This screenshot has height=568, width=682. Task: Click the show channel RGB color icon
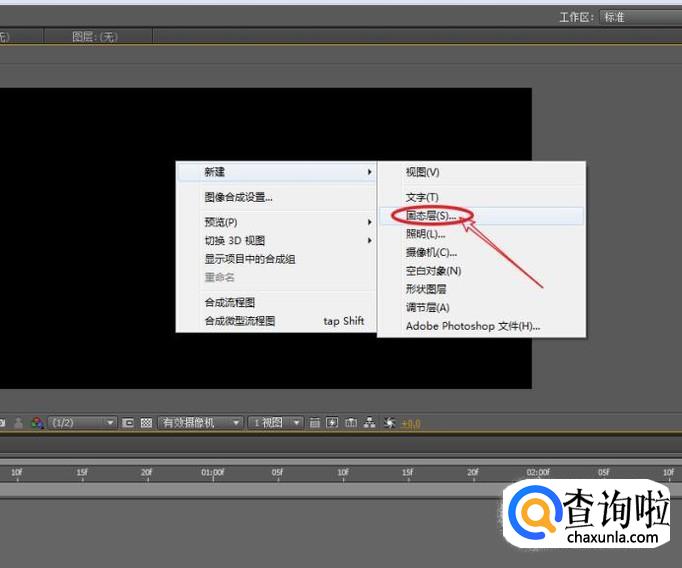click(37, 423)
